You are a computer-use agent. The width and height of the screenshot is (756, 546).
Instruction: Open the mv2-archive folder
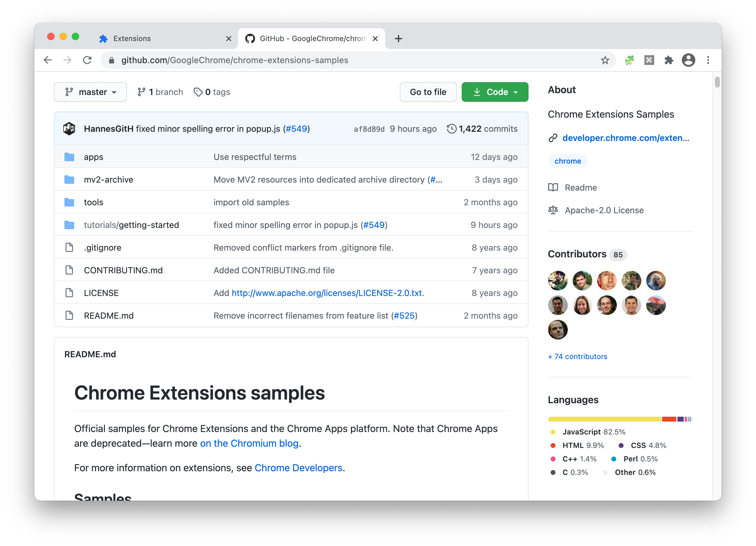108,180
